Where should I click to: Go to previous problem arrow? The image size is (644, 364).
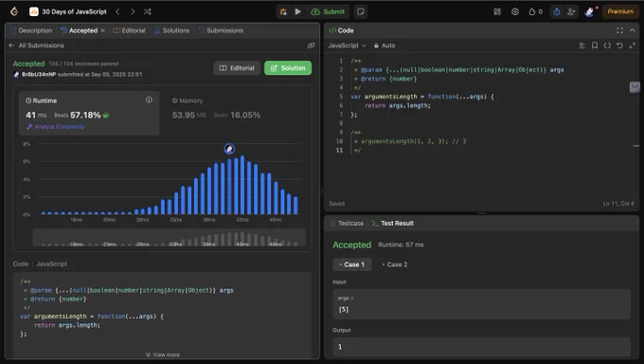click(117, 11)
